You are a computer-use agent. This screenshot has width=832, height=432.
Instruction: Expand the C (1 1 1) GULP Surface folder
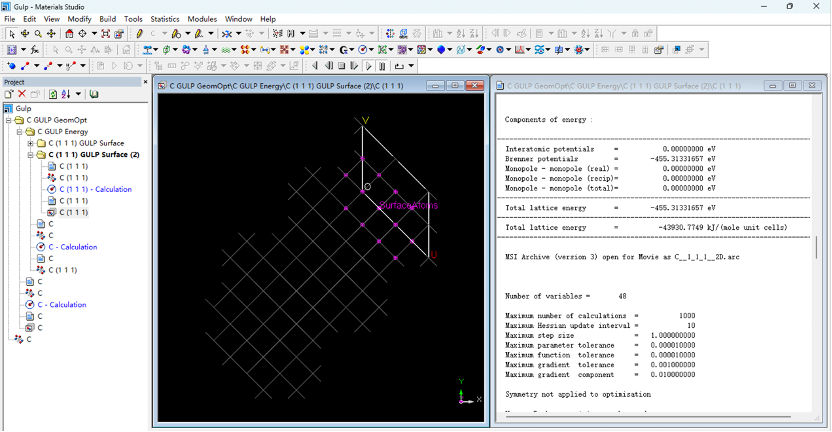click(x=31, y=143)
